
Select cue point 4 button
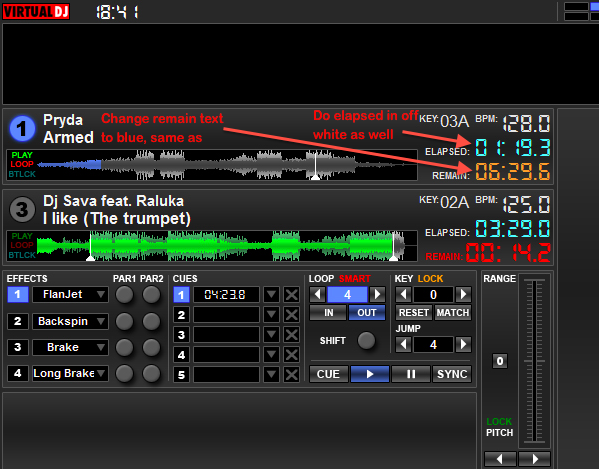(181, 355)
